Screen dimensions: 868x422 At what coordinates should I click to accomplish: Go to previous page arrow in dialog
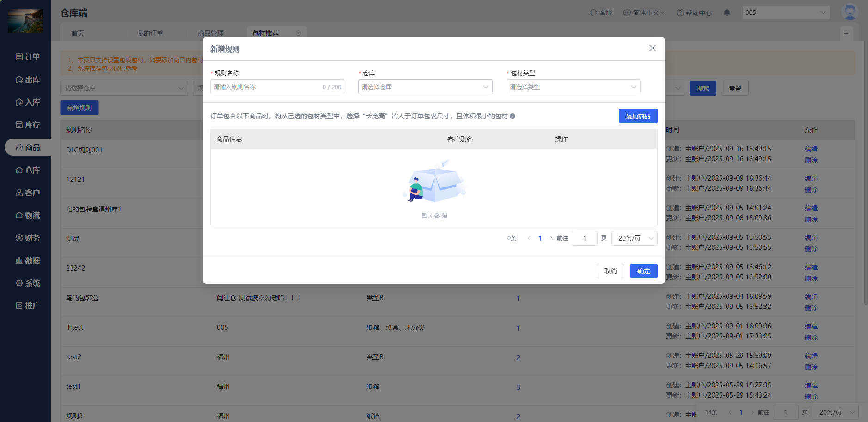point(529,239)
